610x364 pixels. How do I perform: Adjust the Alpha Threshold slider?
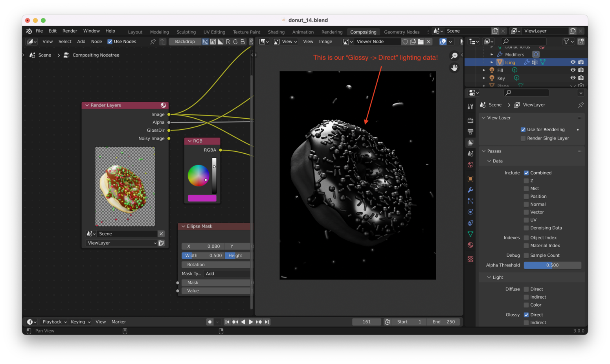[x=552, y=265]
